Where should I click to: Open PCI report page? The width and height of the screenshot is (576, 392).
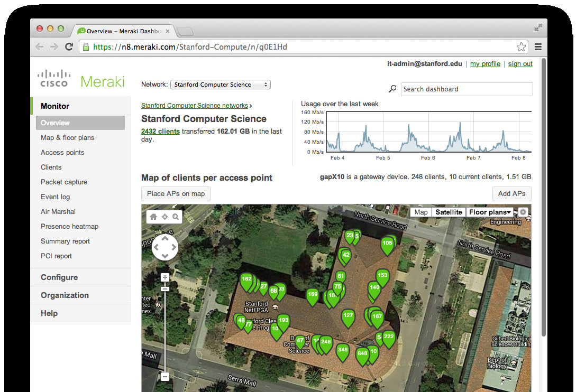click(x=56, y=256)
